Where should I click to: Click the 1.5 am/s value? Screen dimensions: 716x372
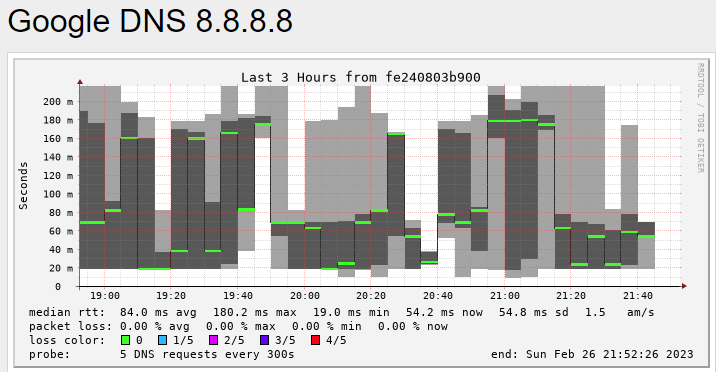(620, 313)
